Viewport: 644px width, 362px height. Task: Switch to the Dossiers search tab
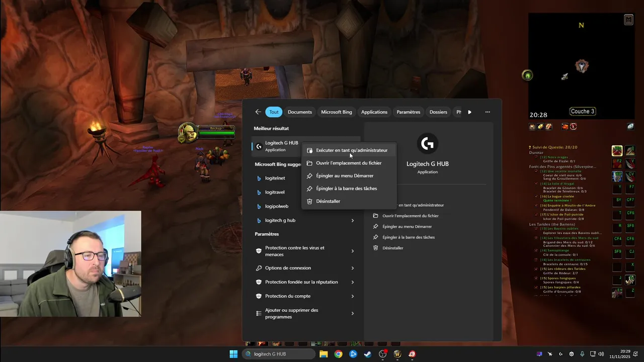pyautogui.click(x=438, y=112)
